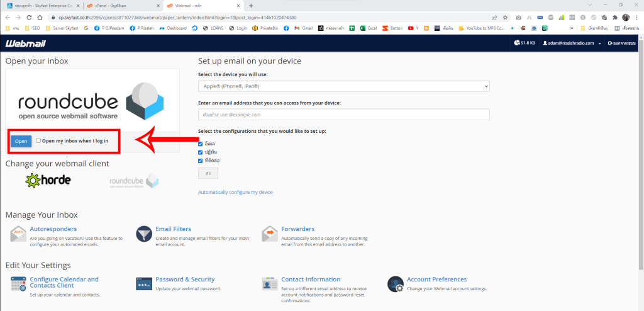Reload the page

pos(29,18)
